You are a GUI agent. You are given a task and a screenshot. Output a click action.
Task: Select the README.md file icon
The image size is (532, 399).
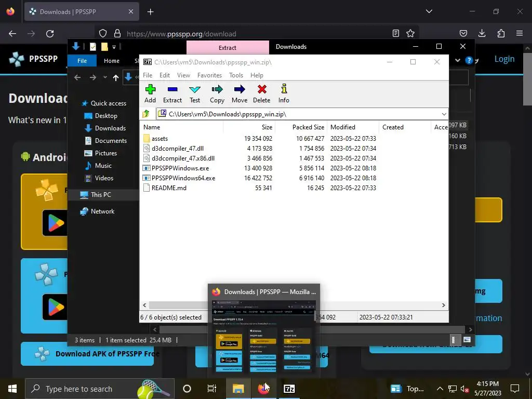147,188
